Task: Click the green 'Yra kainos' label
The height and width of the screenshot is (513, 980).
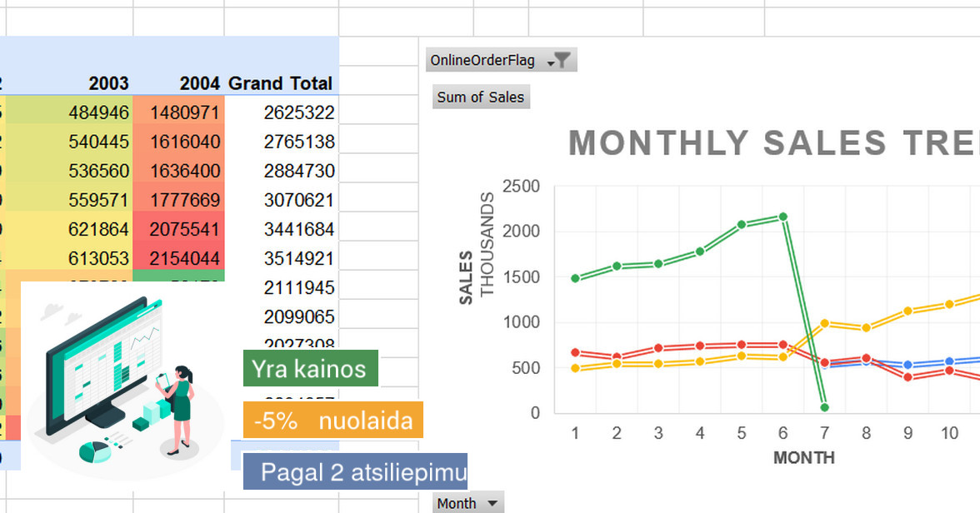Action: (x=308, y=368)
